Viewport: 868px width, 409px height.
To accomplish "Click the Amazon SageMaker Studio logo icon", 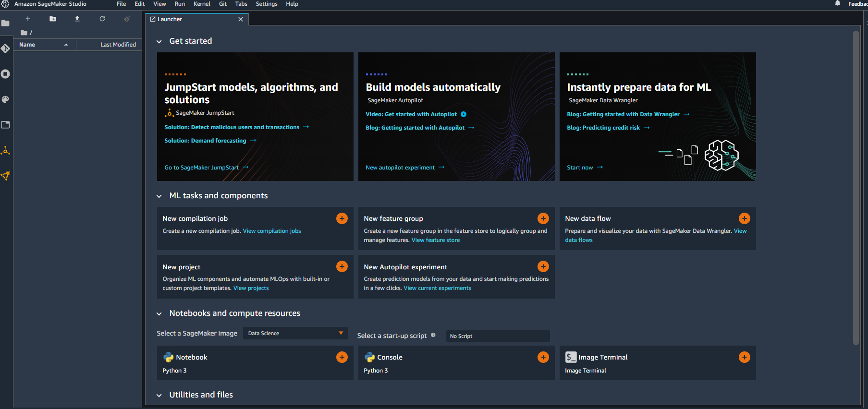I will point(5,4).
